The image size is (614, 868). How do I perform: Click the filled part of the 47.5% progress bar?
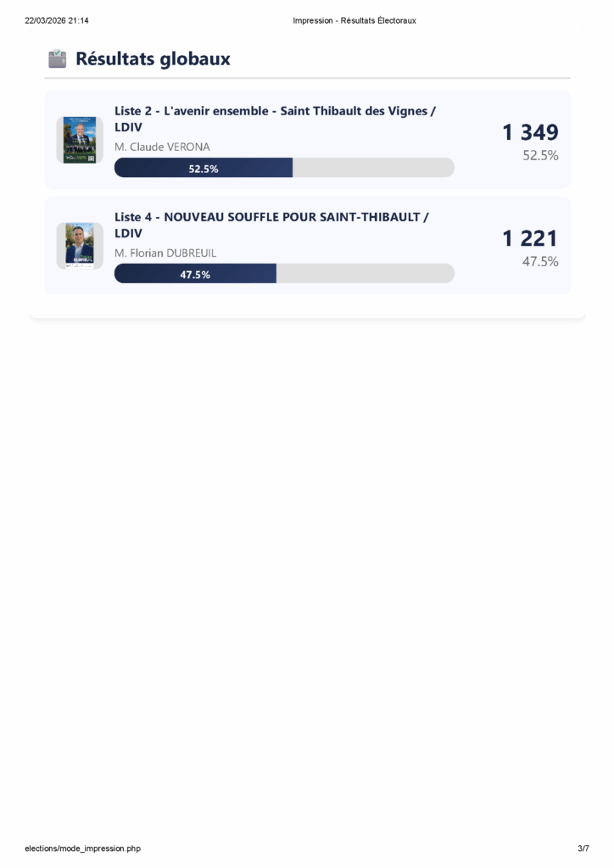click(195, 274)
